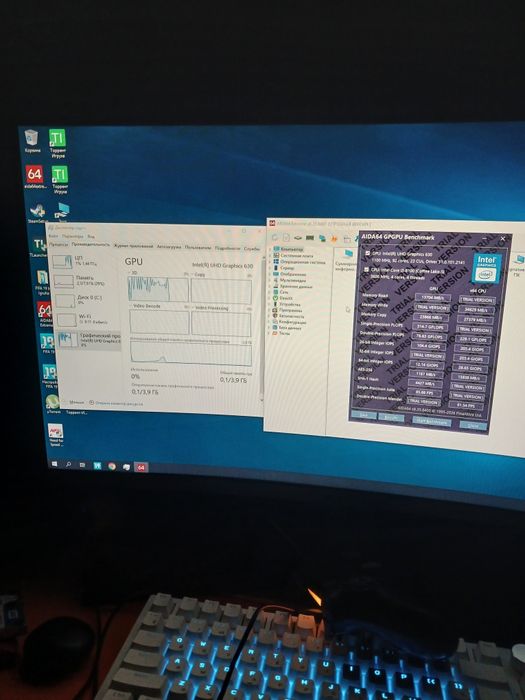Click AIDA64 toolbar flame stability test icon

point(334,239)
